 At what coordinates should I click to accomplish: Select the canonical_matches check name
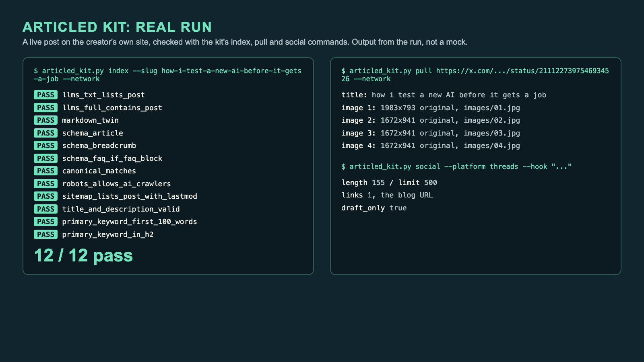point(99,171)
